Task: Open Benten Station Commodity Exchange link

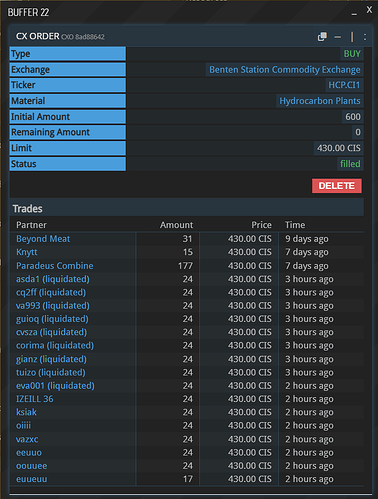Action: [x=285, y=70]
